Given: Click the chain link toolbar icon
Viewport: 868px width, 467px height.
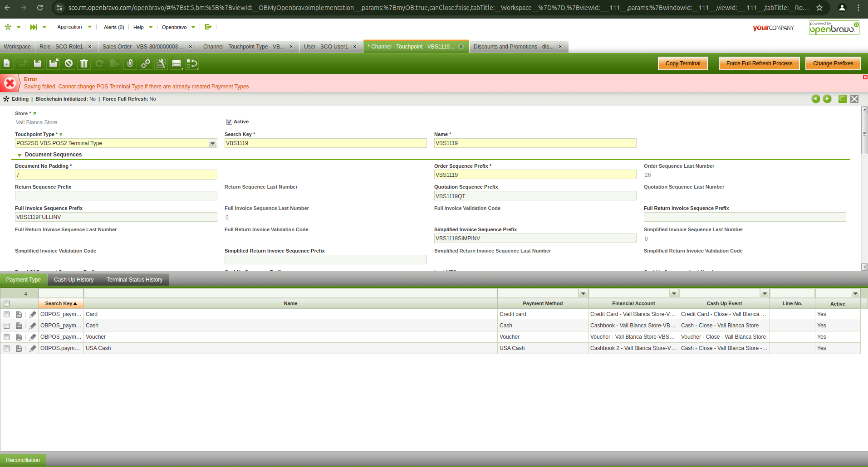Looking at the screenshot, I should click(146, 63).
